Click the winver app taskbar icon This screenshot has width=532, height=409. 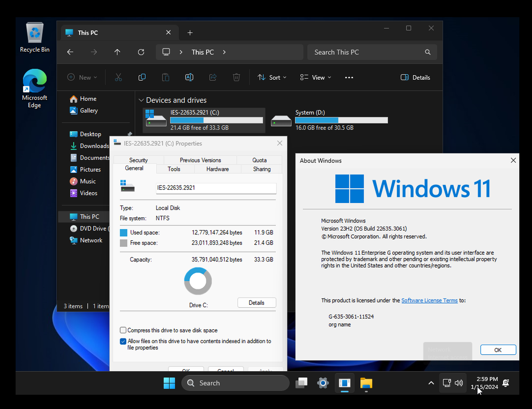[344, 383]
